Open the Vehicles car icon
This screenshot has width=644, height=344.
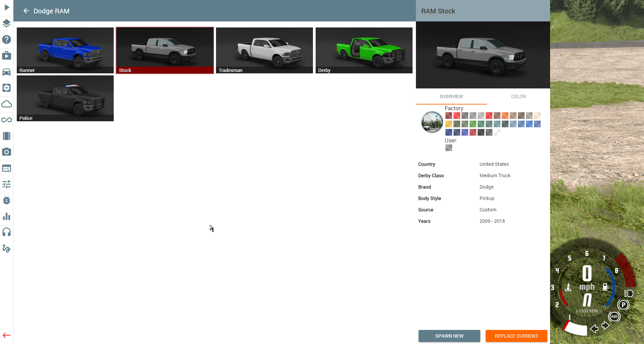click(7, 72)
